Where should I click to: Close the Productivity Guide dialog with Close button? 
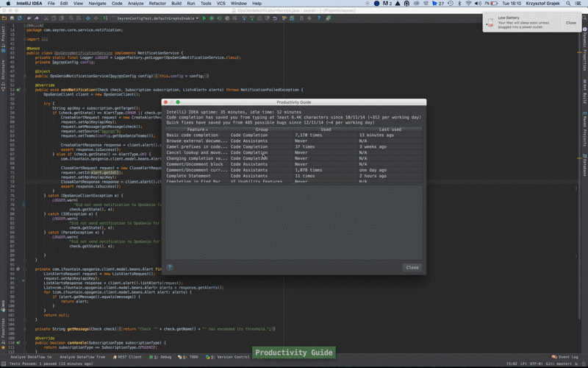412,267
